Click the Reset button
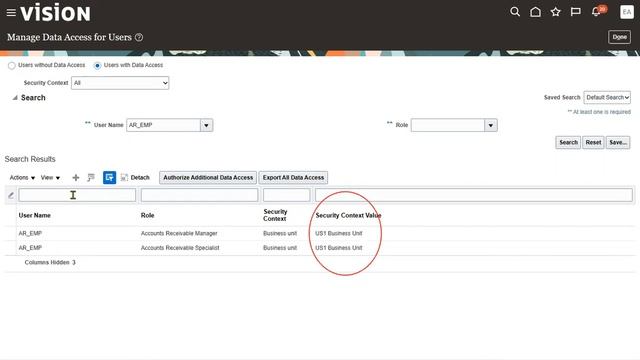Viewport: 640px width, 360px height. [593, 142]
